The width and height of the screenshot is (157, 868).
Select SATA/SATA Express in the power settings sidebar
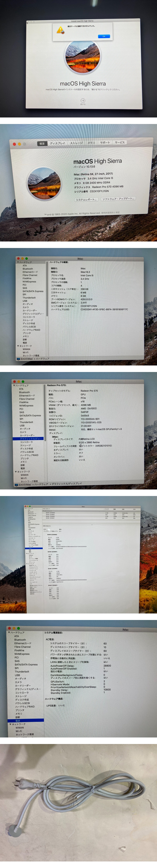point(26,665)
